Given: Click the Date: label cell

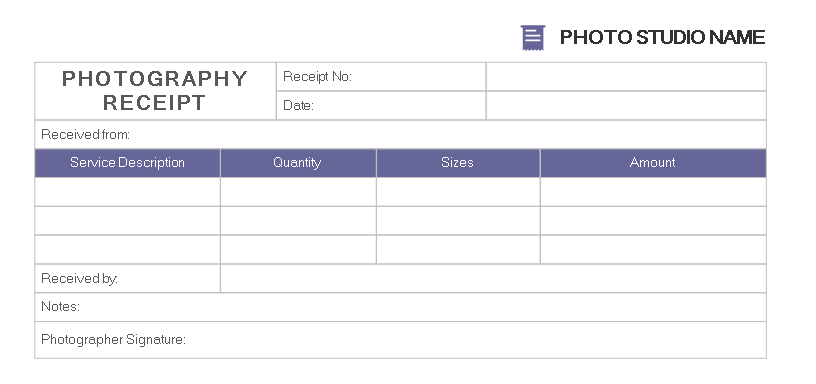Looking at the screenshot, I should (381, 106).
